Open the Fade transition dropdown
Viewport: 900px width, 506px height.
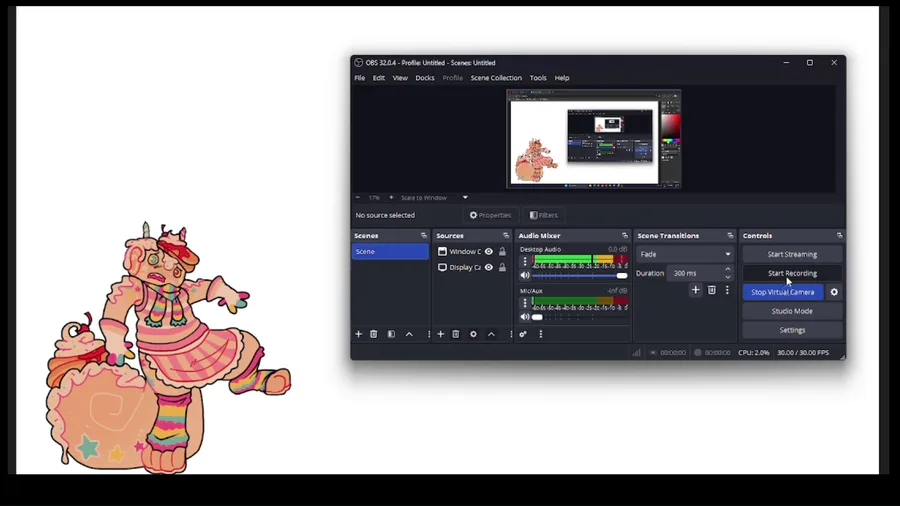685,254
